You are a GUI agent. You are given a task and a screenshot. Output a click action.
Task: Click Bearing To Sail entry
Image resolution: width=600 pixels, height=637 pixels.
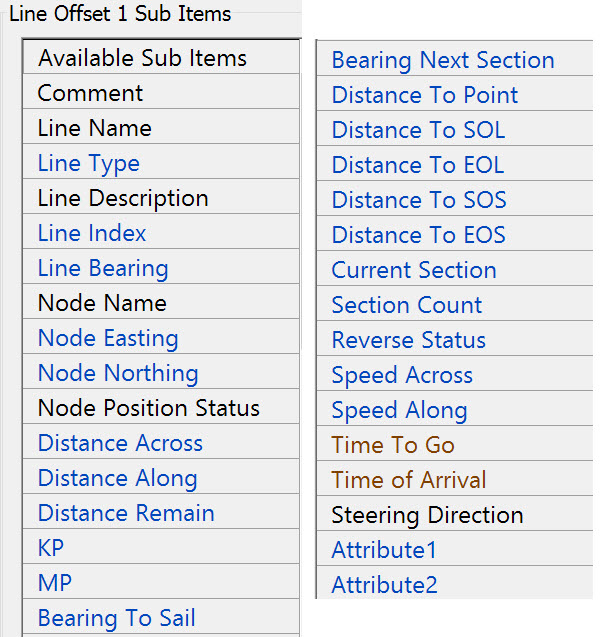[117, 618]
